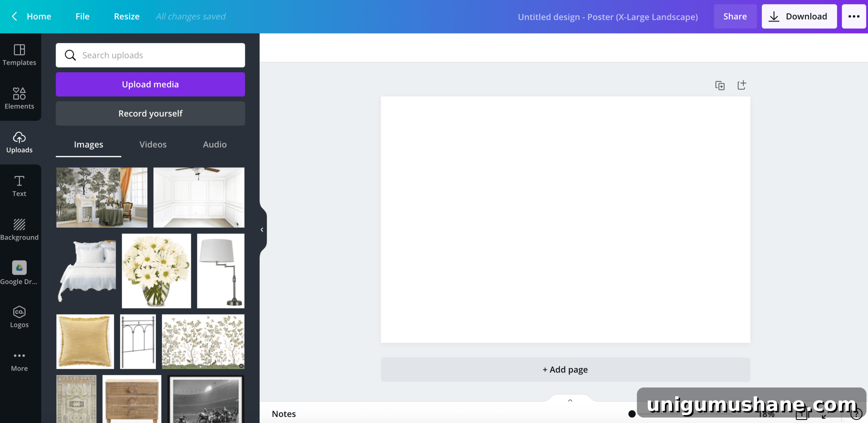This screenshot has height=423, width=868.
Task: Select the floral wallpaper image
Action: (203, 341)
